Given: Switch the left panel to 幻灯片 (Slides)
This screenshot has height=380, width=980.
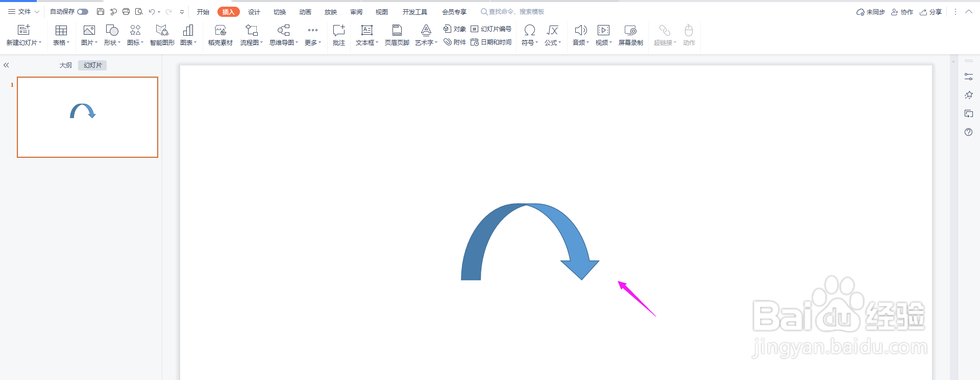Looking at the screenshot, I should tap(92, 65).
